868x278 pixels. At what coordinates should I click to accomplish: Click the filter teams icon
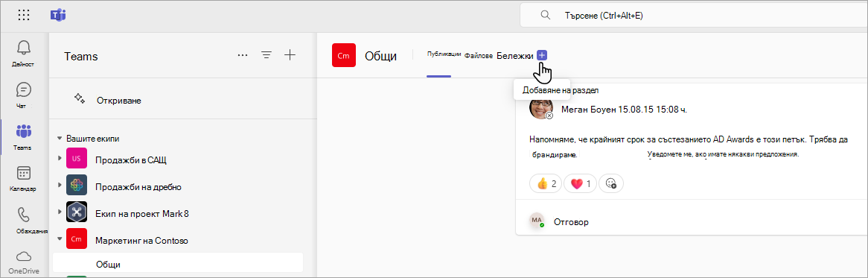point(267,55)
